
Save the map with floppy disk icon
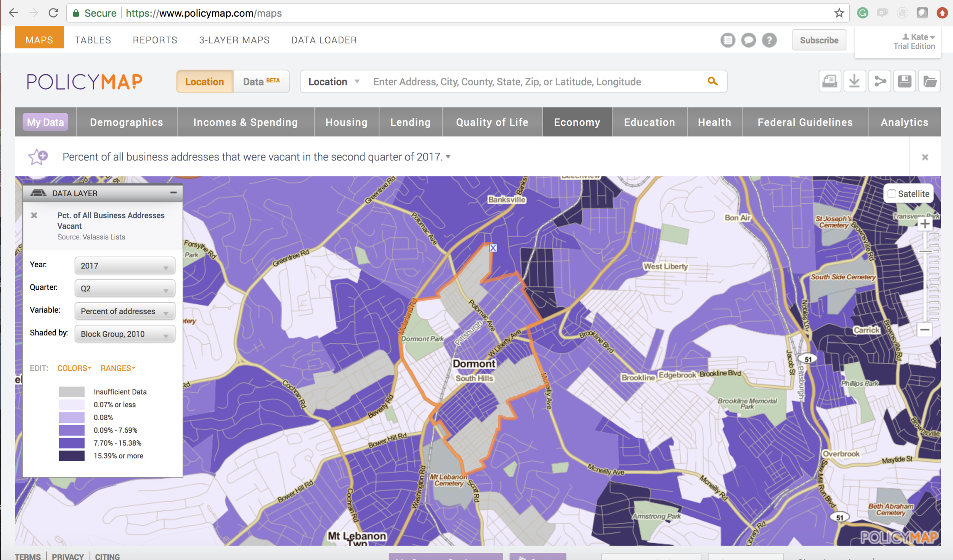905,81
